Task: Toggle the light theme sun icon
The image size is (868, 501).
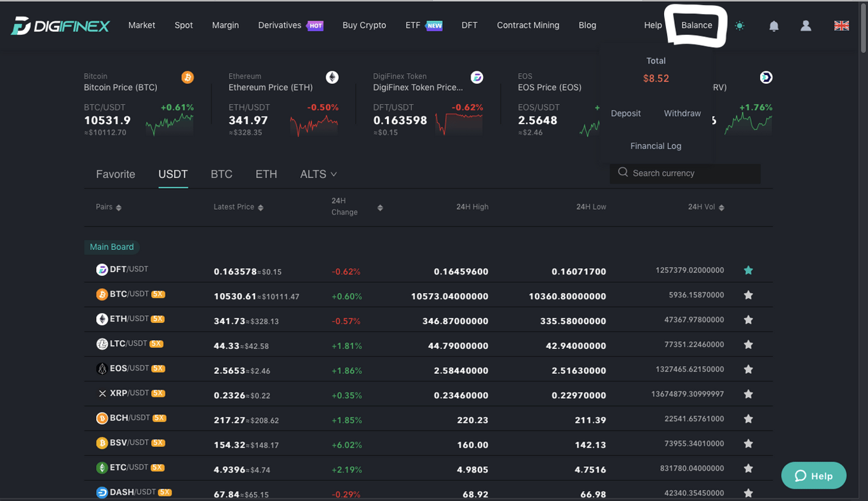Action: click(x=739, y=26)
